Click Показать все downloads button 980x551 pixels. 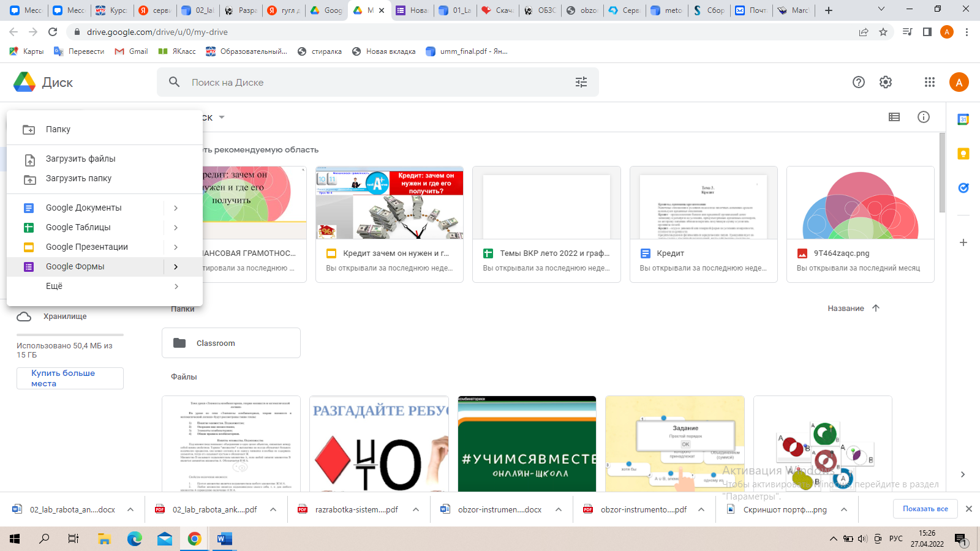pos(925,509)
